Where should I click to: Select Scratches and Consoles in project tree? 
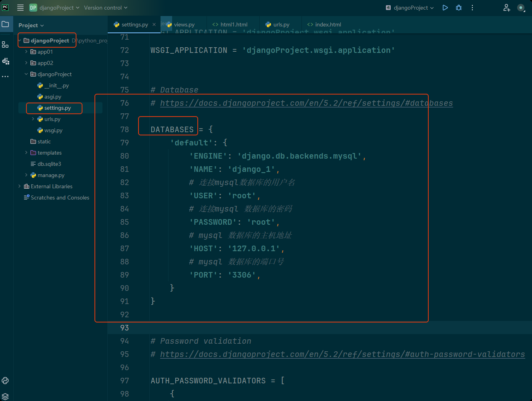click(x=60, y=197)
